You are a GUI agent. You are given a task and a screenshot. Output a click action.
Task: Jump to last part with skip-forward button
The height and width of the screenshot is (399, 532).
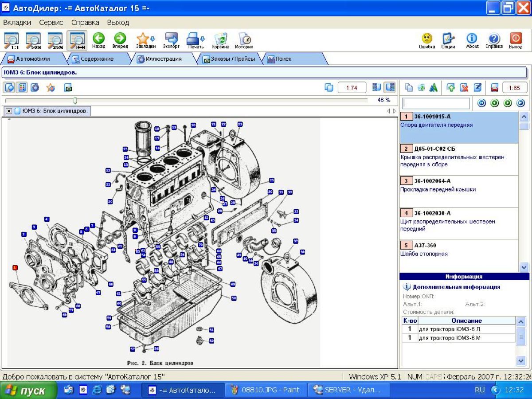(x=520, y=103)
